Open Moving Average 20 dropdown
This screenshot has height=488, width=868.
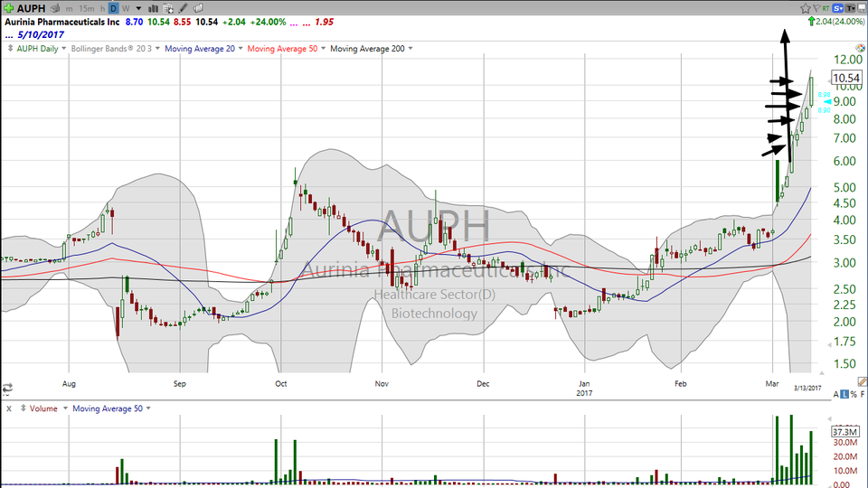pos(241,49)
